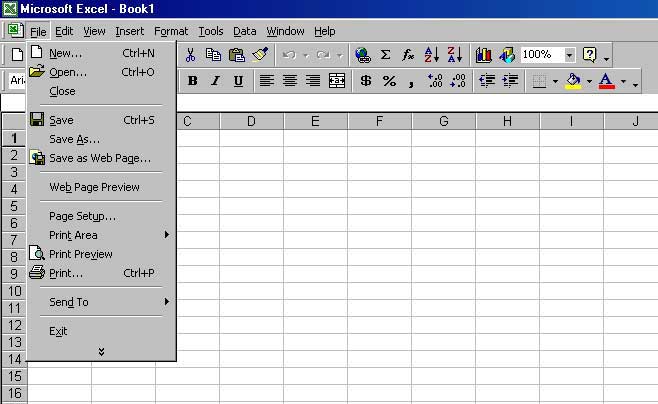Image resolution: width=658 pixels, height=404 pixels.
Task: Toggle Bold formatting
Action: click(x=193, y=81)
